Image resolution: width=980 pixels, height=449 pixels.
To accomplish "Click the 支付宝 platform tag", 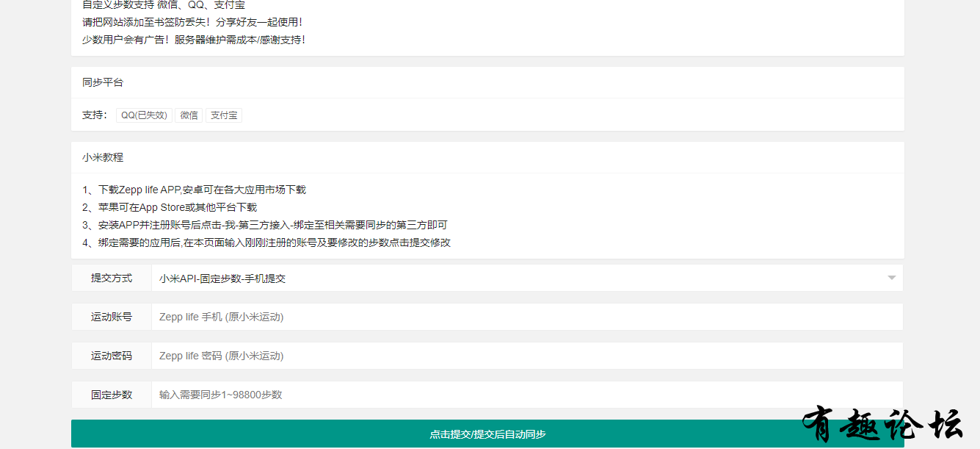I will (224, 115).
